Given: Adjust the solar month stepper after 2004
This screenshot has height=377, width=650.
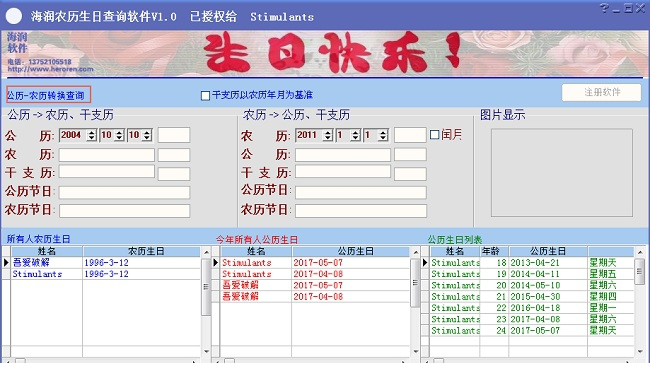Looking at the screenshot, I should coord(119,135).
